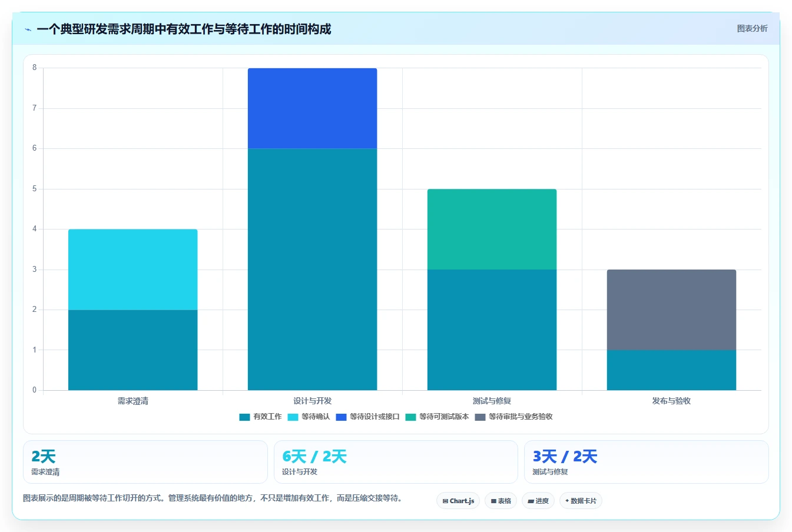Viewport: 792px width, 532px height.
Task: Click the dark-teal 有效工作 segment of the 需求澄清 bar
Action: point(132,350)
